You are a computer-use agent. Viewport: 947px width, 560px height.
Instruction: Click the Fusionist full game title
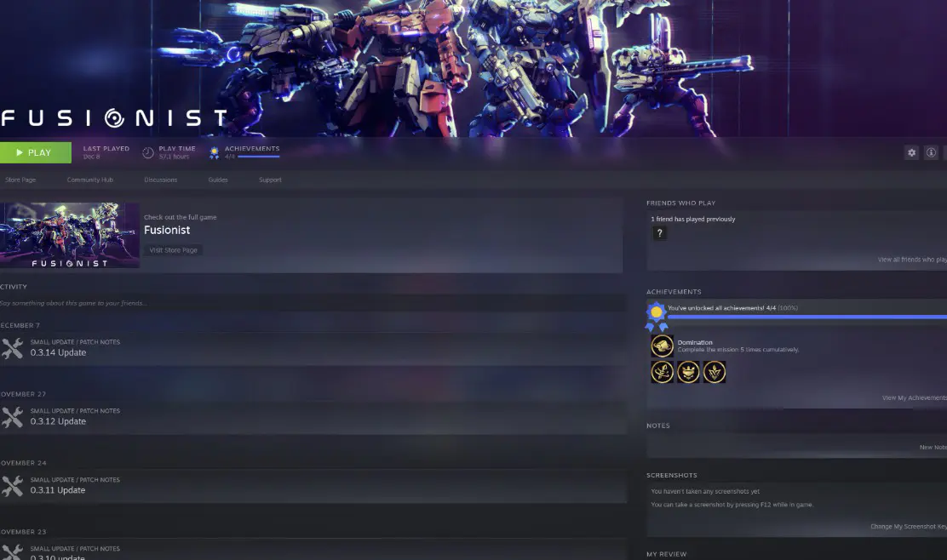(167, 230)
